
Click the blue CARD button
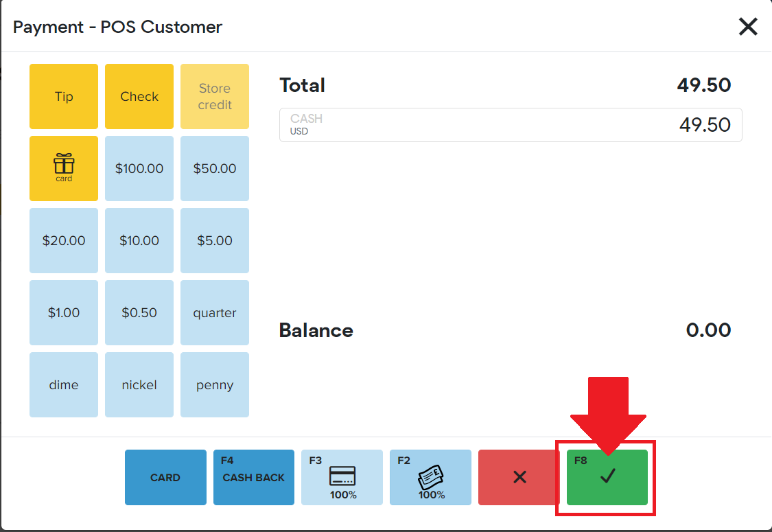point(165,477)
